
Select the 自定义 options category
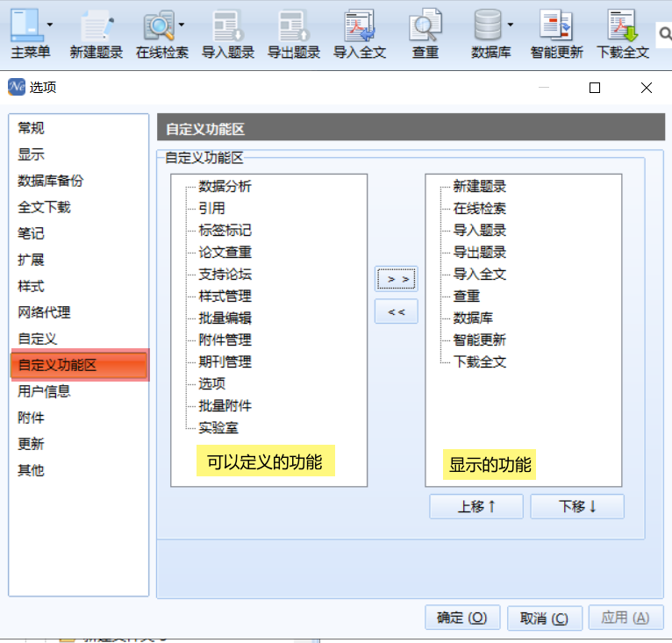pos(38,339)
